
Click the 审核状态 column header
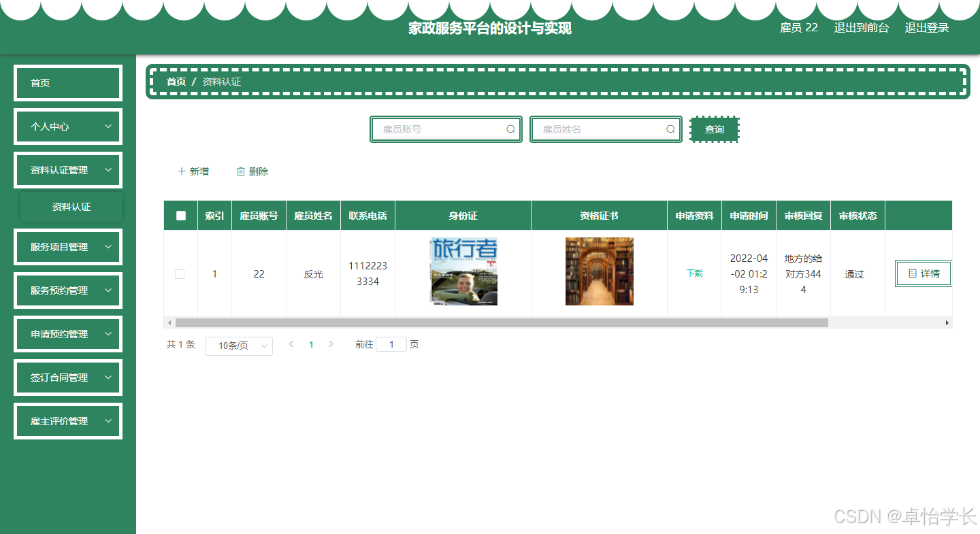[x=857, y=216]
